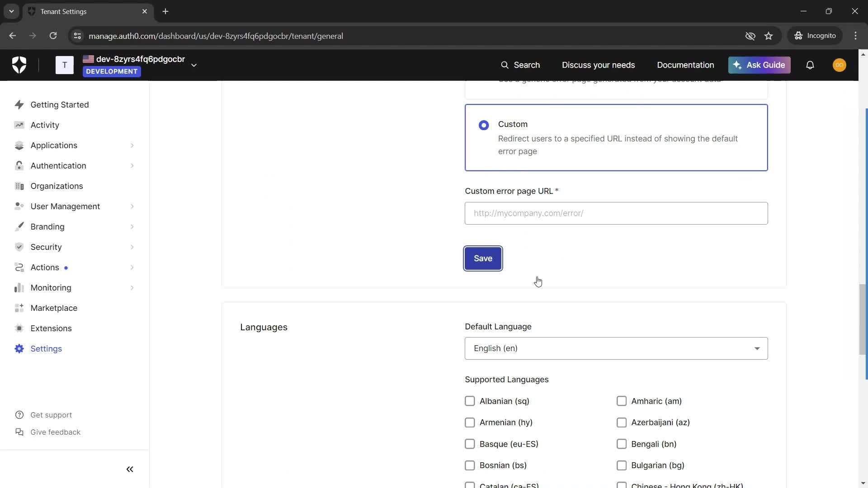Click the Extensions chip icon
The height and width of the screenshot is (488, 868).
click(x=19, y=328)
